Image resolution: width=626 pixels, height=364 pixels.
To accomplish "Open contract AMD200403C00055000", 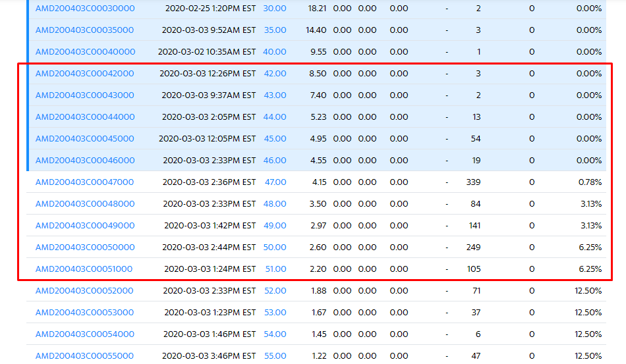I will [84, 356].
